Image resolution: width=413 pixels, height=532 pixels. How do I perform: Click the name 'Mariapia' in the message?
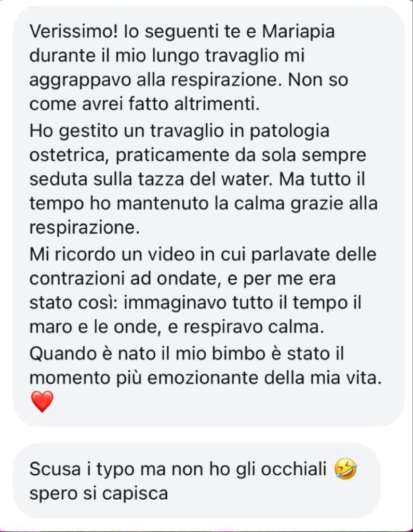pyautogui.click(x=299, y=32)
